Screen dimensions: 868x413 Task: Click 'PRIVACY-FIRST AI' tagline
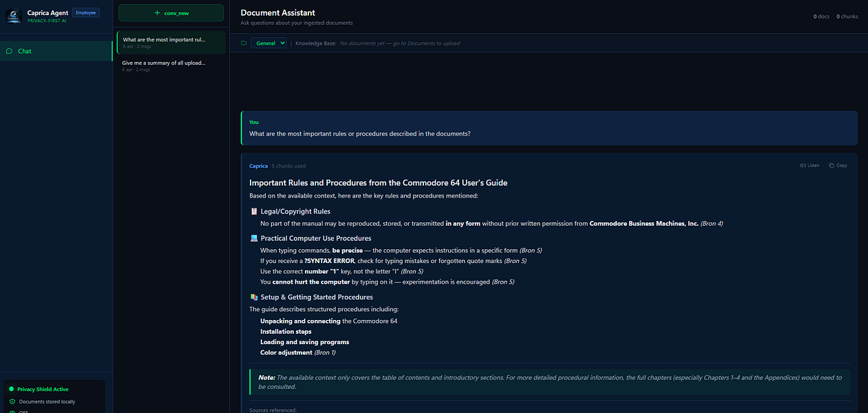coord(47,21)
